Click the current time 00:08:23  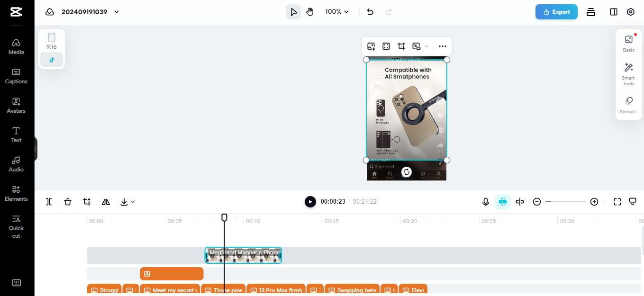coord(333,202)
